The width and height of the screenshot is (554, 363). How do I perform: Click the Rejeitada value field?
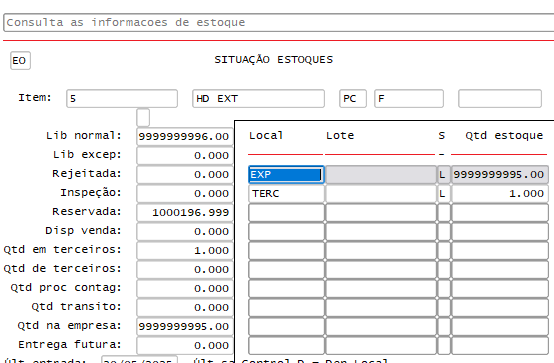coord(184,175)
